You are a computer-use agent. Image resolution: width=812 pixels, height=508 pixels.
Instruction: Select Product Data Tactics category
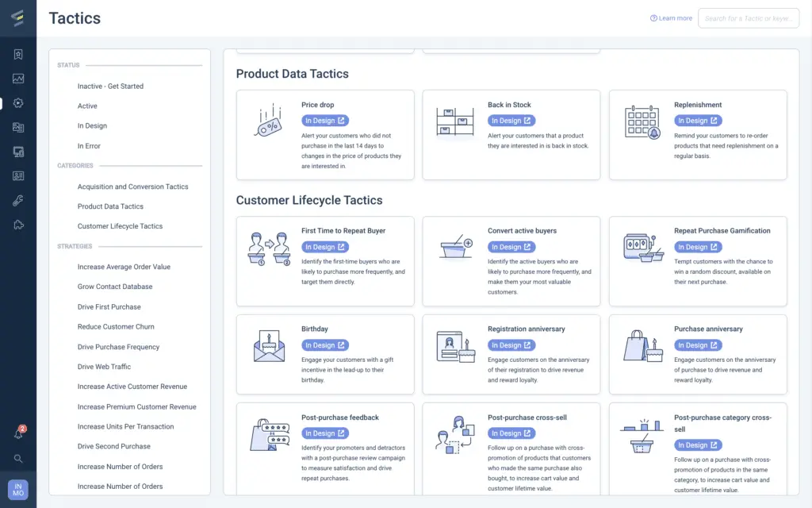110,206
